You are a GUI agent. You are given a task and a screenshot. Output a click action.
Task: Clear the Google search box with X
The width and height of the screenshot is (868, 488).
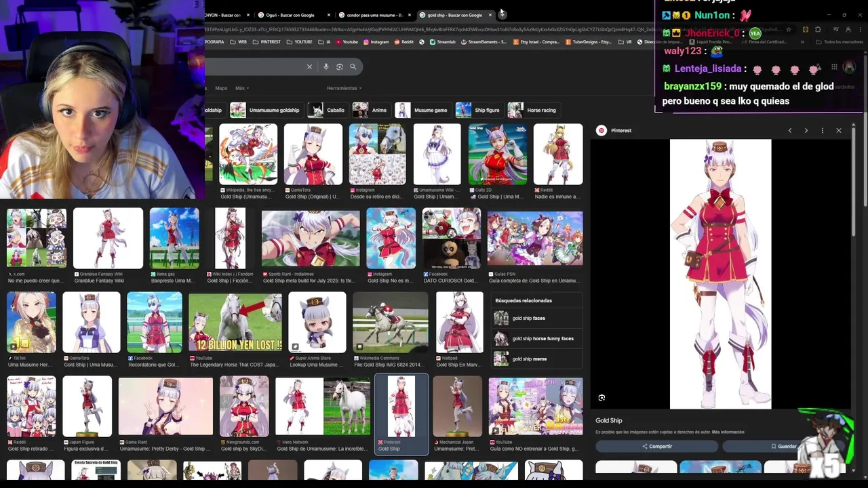point(309,66)
